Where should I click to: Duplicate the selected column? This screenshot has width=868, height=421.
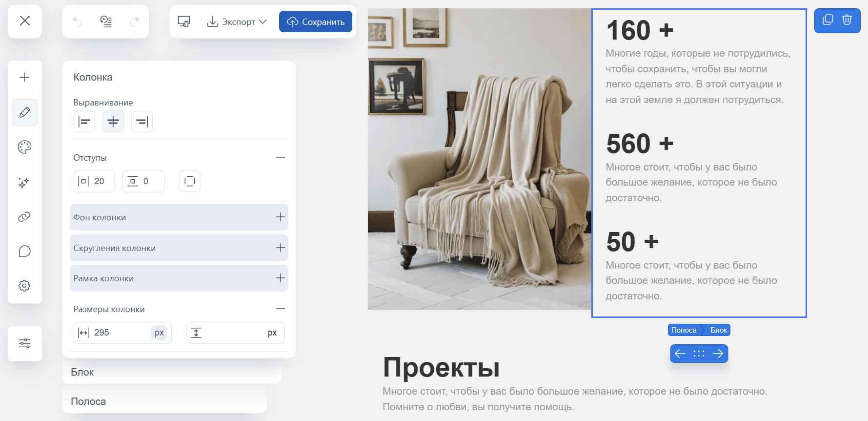click(x=828, y=20)
